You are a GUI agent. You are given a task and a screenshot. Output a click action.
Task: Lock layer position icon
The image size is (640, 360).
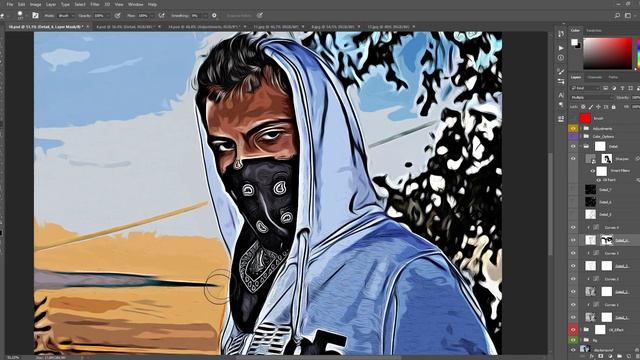tap(598, 107)
